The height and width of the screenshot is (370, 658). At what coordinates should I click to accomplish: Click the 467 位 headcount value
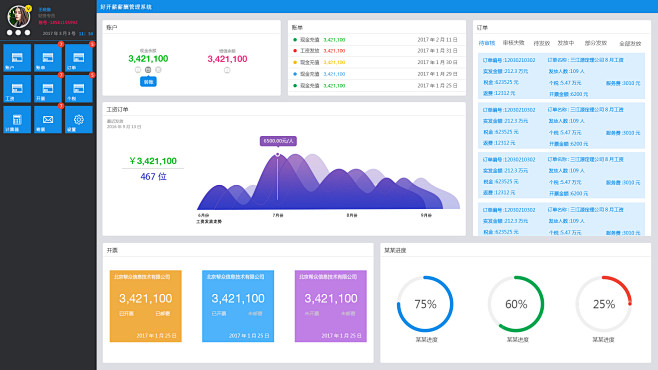tap(153, 177)
